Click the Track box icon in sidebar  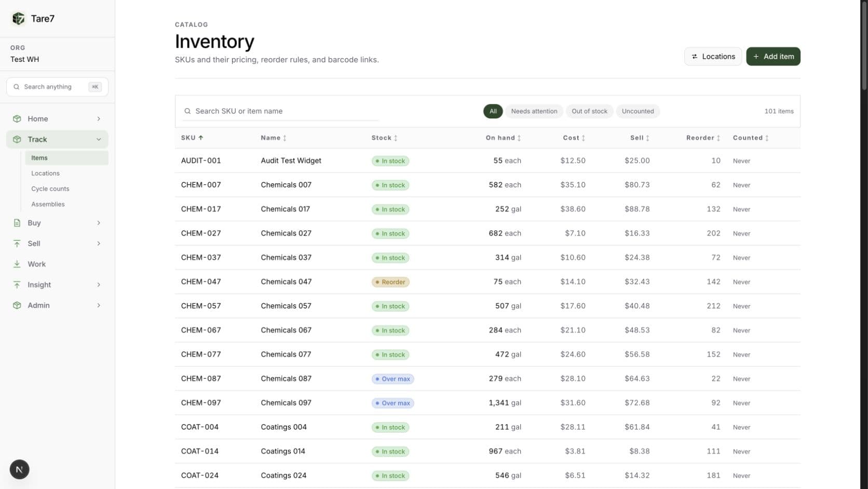pyautogui.click(x=17, y=139)
